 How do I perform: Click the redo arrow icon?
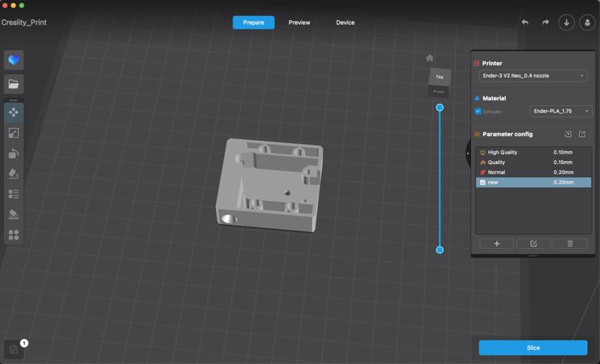tap(545, 22)
